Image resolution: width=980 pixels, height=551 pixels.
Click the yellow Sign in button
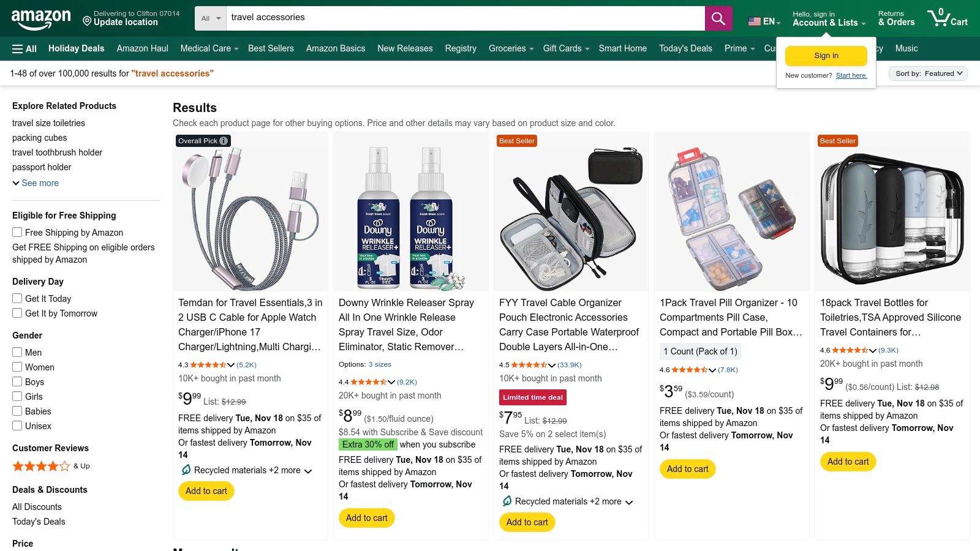tap(826, 55)
